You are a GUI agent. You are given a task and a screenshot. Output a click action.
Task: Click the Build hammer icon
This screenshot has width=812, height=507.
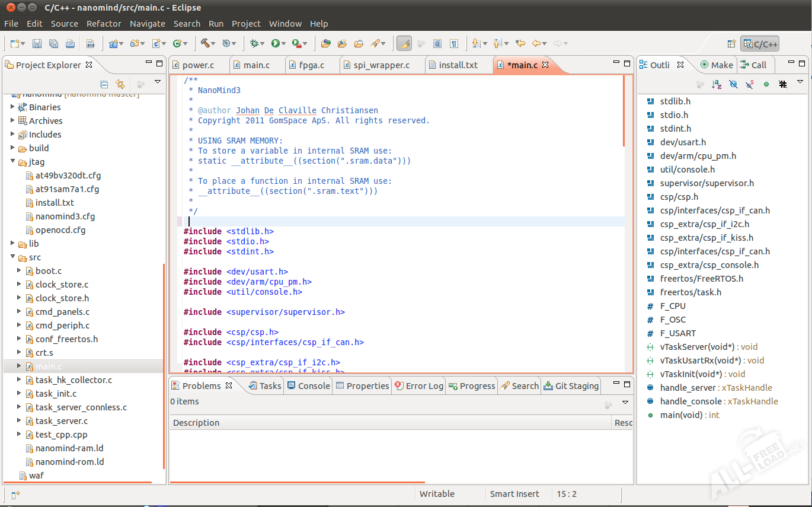click(x=204, y=43)
